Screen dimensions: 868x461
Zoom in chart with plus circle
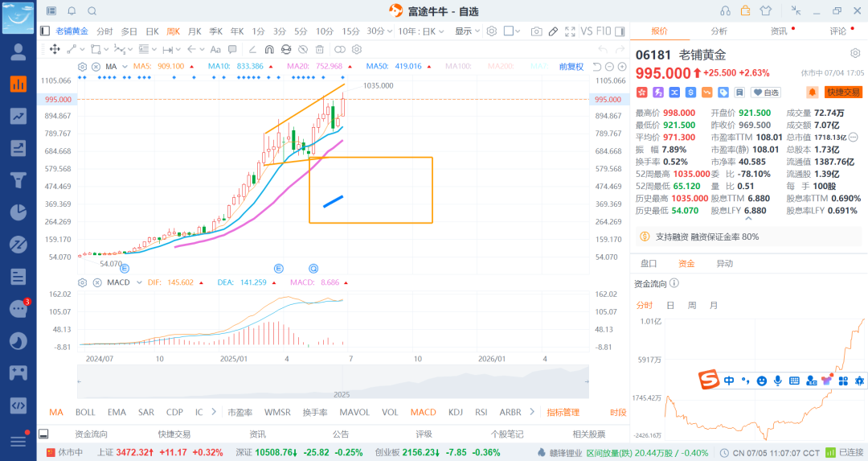622,67
